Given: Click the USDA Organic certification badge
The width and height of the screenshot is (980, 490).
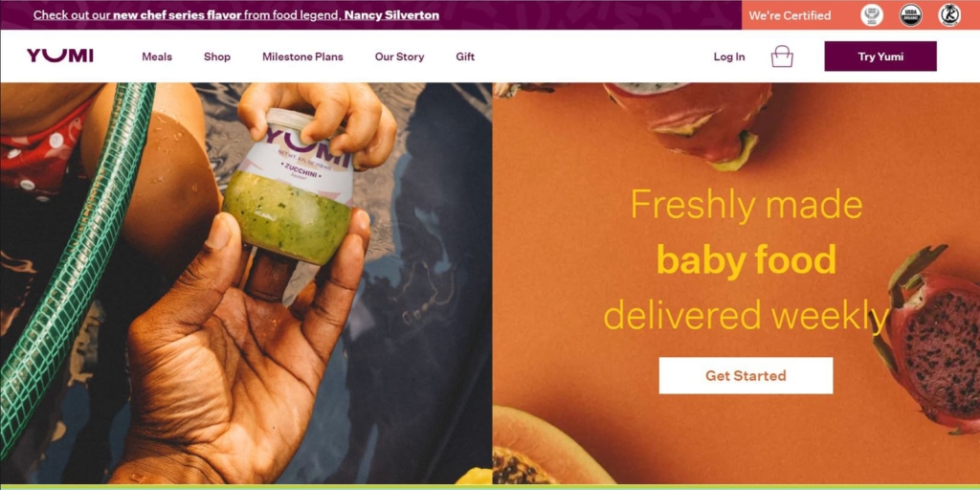Looking at the screenshot, I should tap(911, 15).
